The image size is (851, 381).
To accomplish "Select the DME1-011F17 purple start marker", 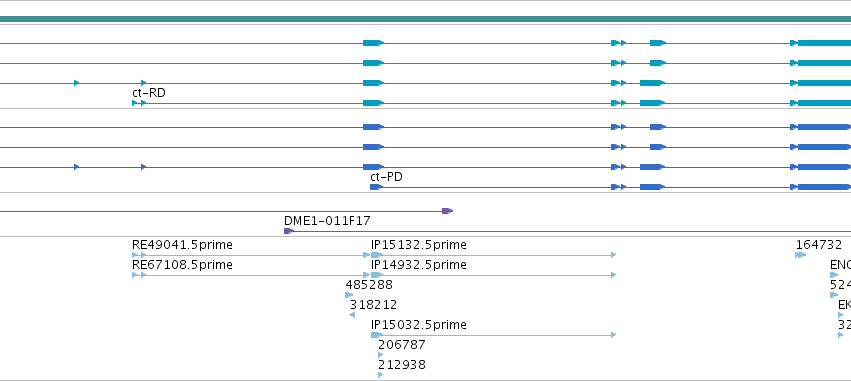I will coord(289,231).
